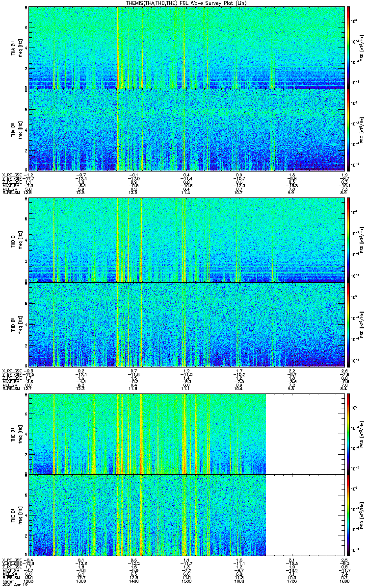Click X_RE_GSE label below the THA panels
368x588 pixels.
[11, 175]
